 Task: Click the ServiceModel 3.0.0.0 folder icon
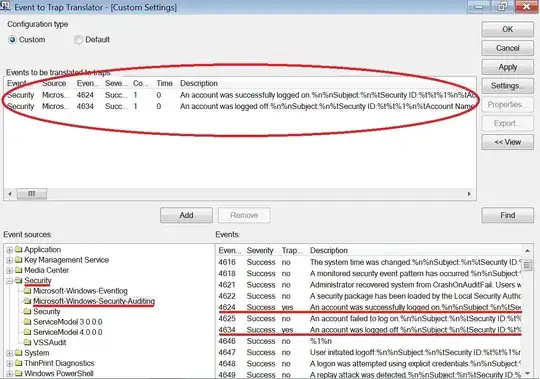tap(28, 322)
